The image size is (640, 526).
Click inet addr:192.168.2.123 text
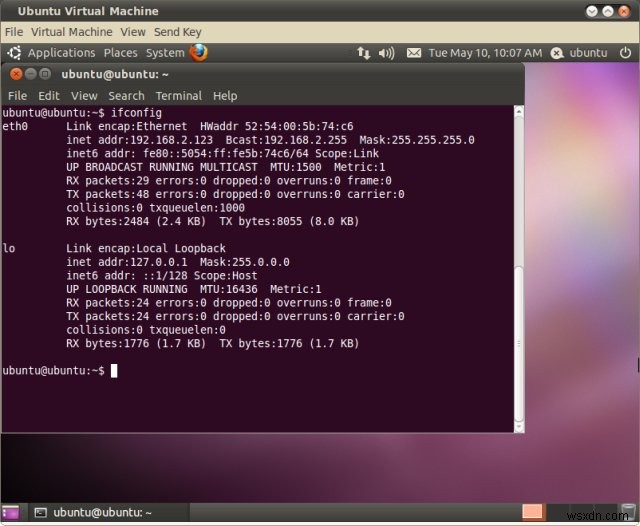(x=139, y=140)
